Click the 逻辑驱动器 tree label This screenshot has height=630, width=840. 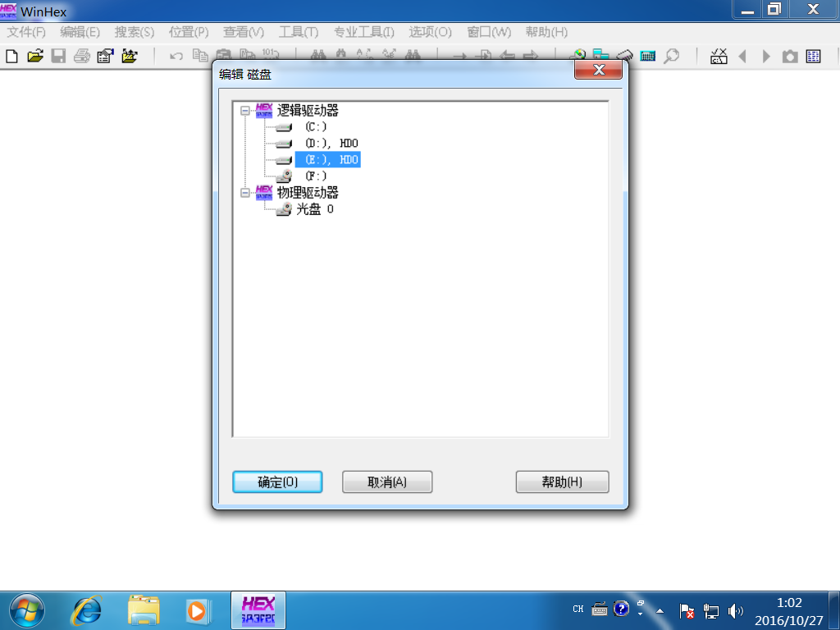(308, 111)
